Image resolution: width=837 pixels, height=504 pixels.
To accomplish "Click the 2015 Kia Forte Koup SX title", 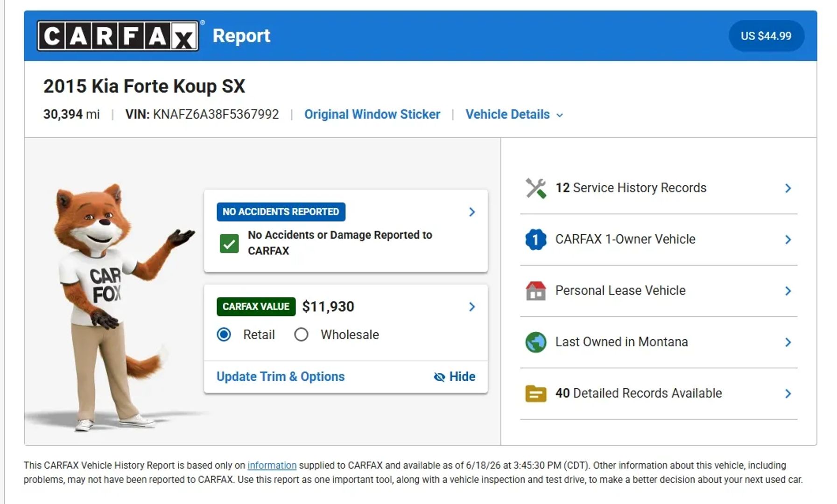I will 144,86.
